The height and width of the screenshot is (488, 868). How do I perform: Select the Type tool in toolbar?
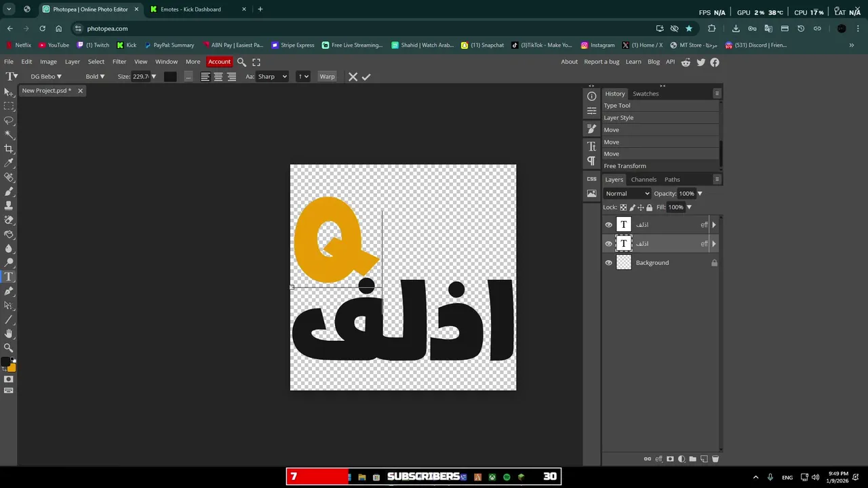9,277
